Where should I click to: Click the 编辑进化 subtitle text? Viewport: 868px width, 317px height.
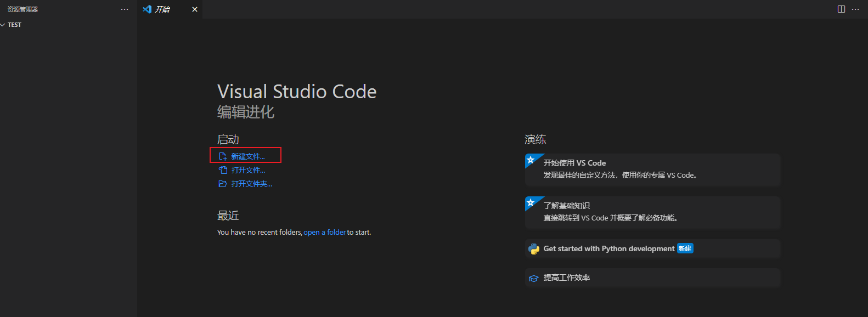tap(246, 112)
